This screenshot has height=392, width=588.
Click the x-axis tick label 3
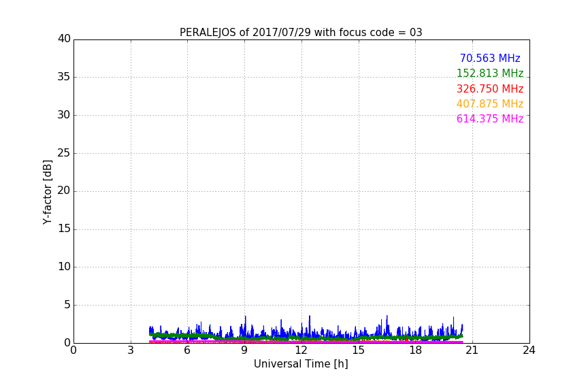pyautogui.click(x=131, y=350)
